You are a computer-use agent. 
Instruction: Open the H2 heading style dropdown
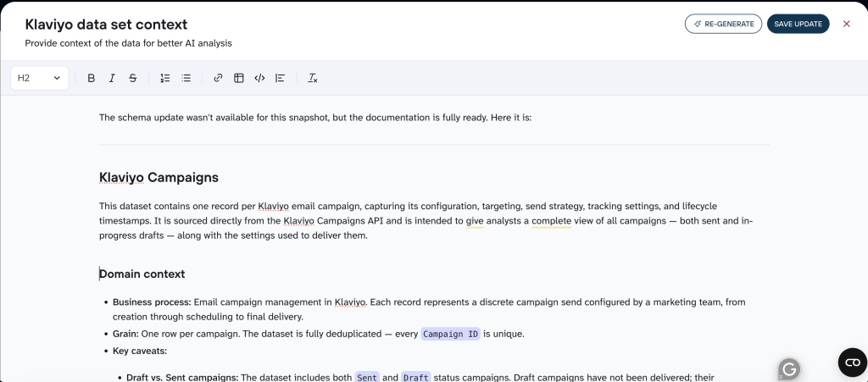point(39,78)
